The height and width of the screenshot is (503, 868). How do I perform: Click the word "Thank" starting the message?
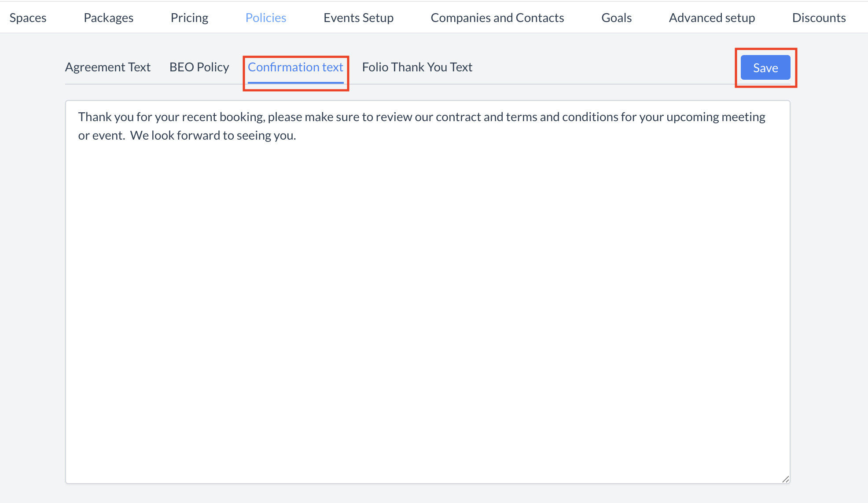[94, 117]
